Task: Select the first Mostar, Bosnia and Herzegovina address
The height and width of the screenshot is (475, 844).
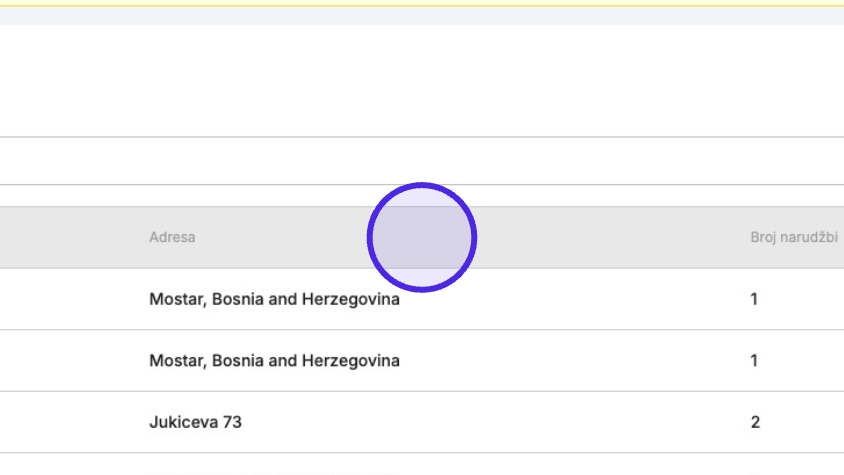Action: [x=274, y=299]
